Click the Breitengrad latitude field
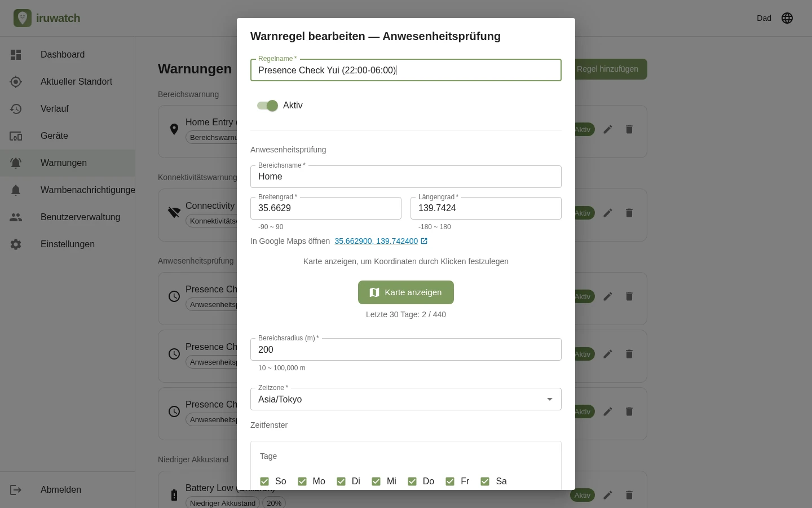Viewport: 812px width, 508px height. click(x=326, y=208)
